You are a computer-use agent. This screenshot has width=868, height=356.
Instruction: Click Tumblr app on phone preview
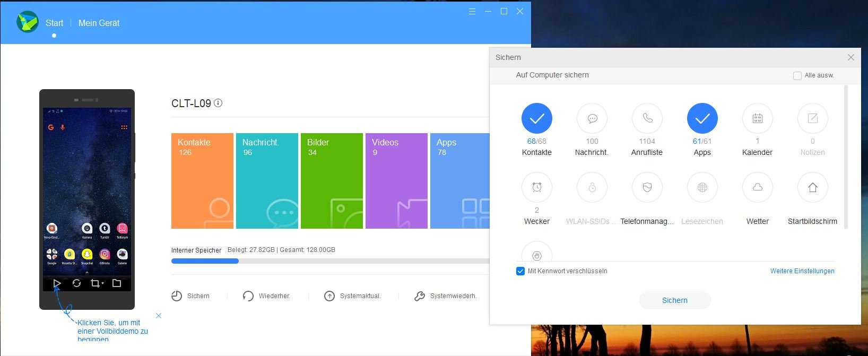click(105, 228)
